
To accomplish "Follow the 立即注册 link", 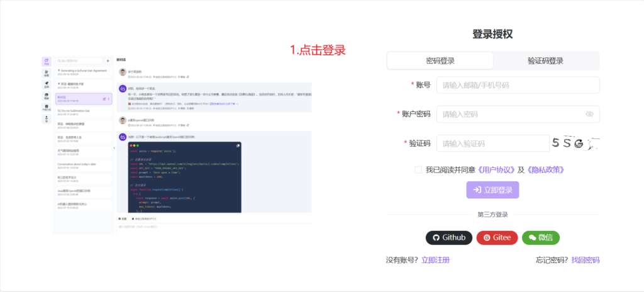I will pyautogui.click(x=435, y=260).
